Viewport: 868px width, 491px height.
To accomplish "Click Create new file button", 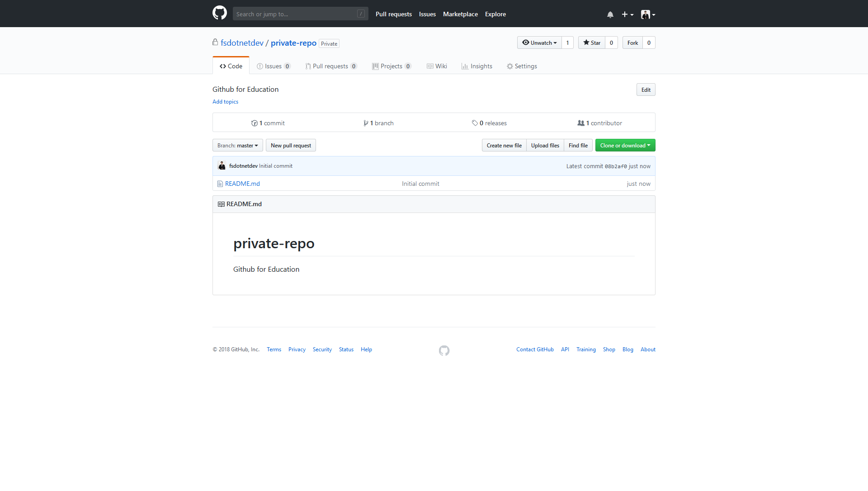I will pyautogui.click(x=504, y=145).
